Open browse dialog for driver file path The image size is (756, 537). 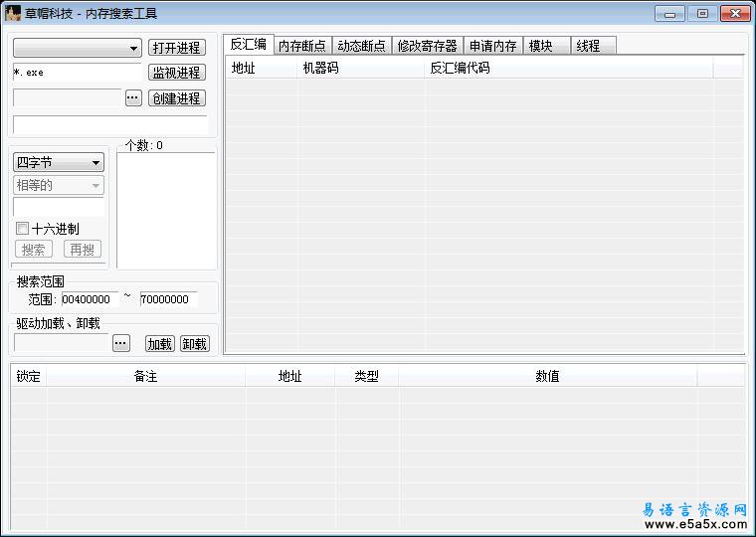coord(121,344)
